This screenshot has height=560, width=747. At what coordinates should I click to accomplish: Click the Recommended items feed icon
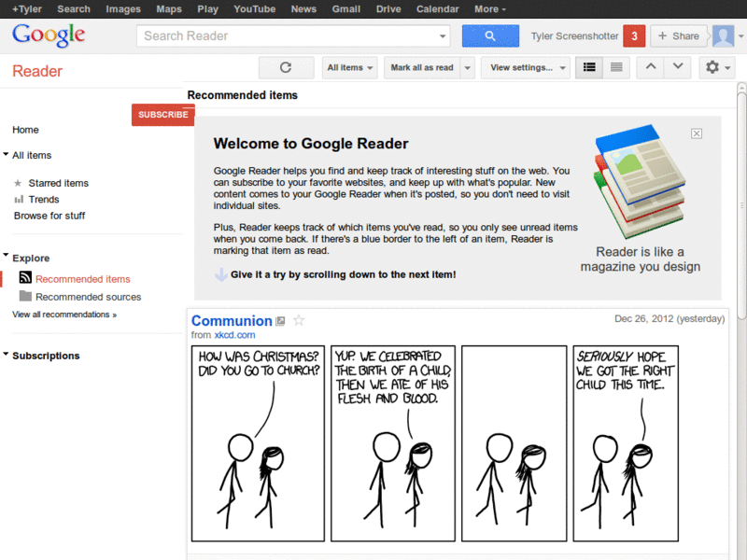coord(25,277)
